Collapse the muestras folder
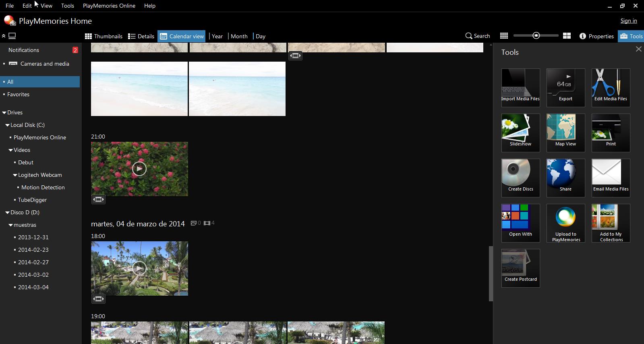Screen dimensions: 644x344 click(x=11, y=225)
